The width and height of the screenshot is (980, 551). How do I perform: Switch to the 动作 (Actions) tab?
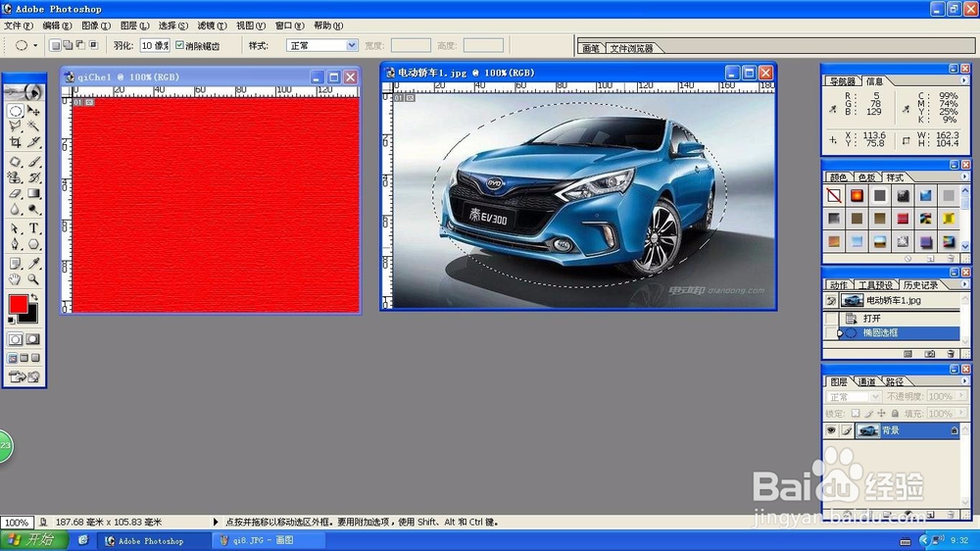[838, 285]
